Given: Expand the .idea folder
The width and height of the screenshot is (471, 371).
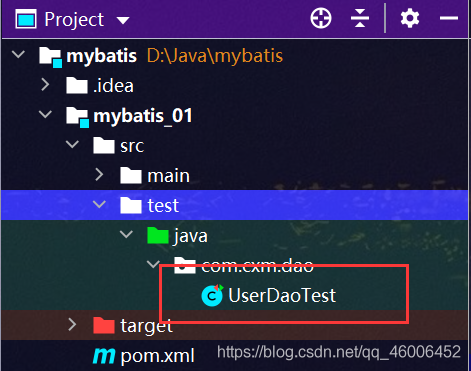Looking at the screenshot, I should [x=45, y=85].
